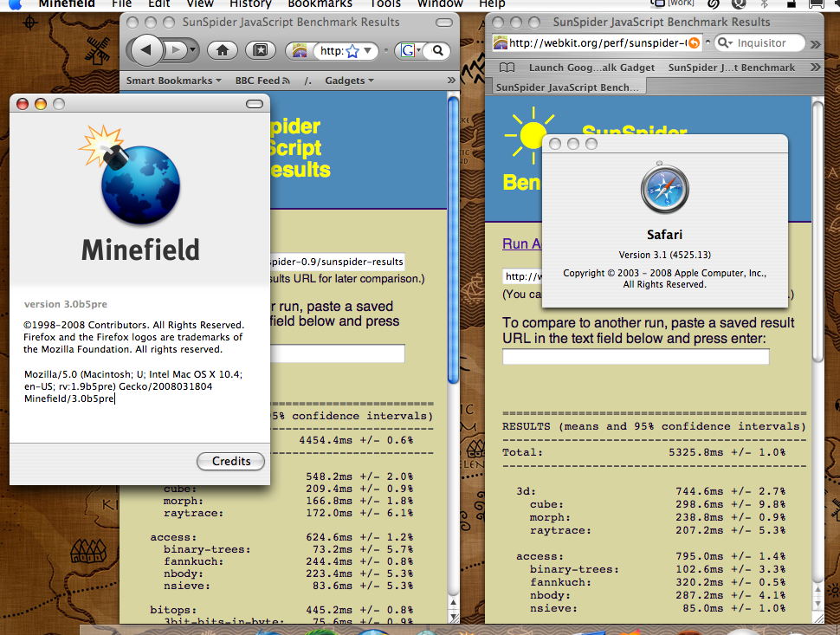Expand Safari toolbar overflow chevron
840x635 pixels.
tap(816, 44)
